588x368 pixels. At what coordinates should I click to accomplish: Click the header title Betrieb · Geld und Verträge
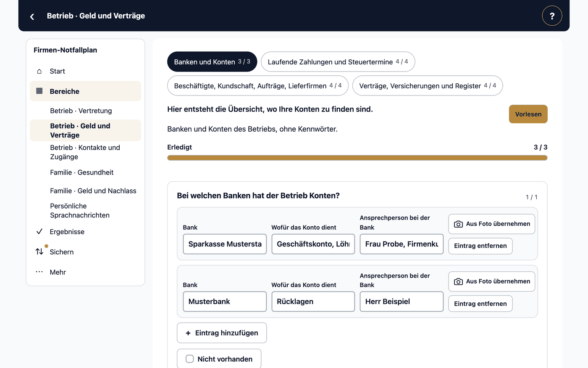tap(96, 16)
